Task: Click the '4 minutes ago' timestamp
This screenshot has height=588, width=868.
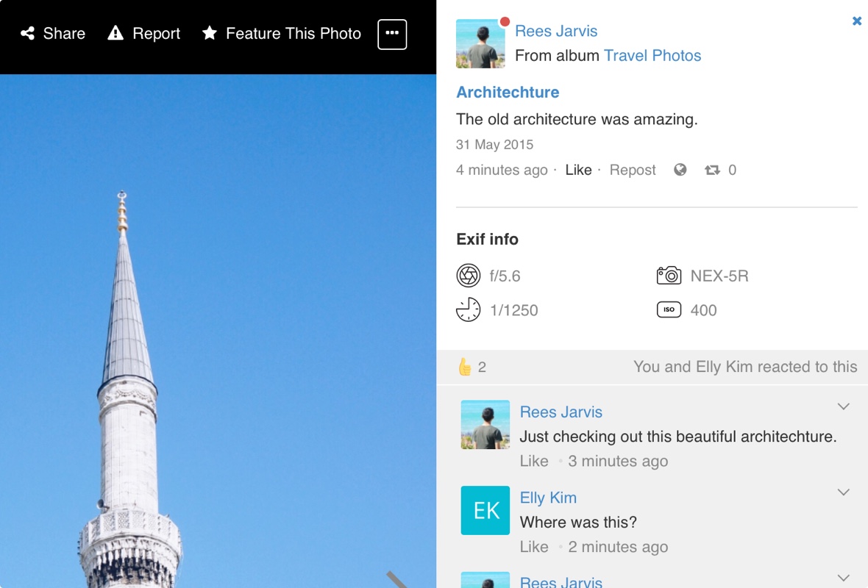Action: click(502, 170)
